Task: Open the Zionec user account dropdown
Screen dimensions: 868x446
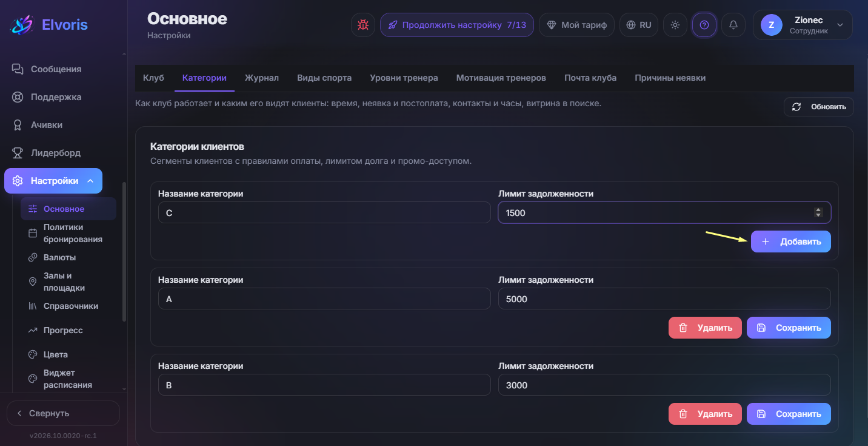Action: (x=803, y=25)
